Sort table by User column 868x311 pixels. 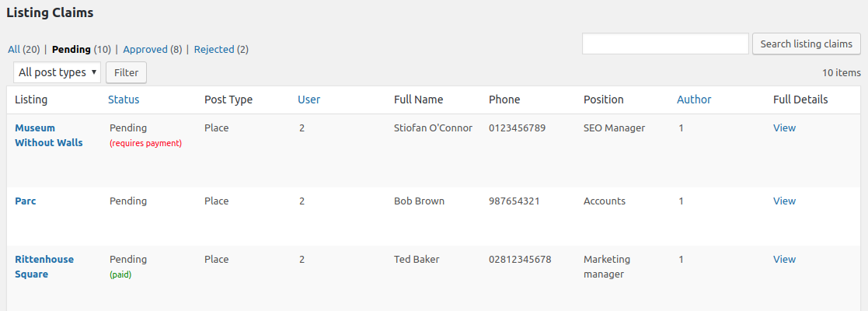point(309,100)
